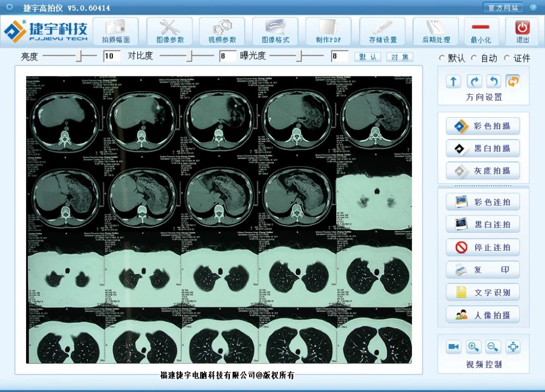Open the help question mark icon
The image size is (545, 392).
[x=533, y=7]
